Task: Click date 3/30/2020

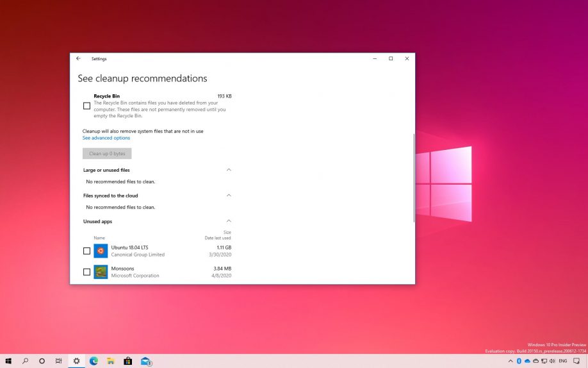Action: click(220, 255)
